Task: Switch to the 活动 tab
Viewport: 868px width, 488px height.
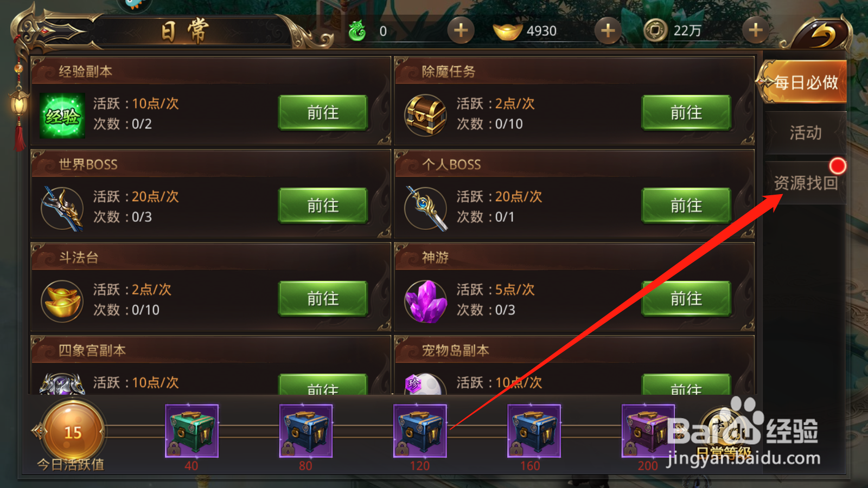Action: click(805, 133)
